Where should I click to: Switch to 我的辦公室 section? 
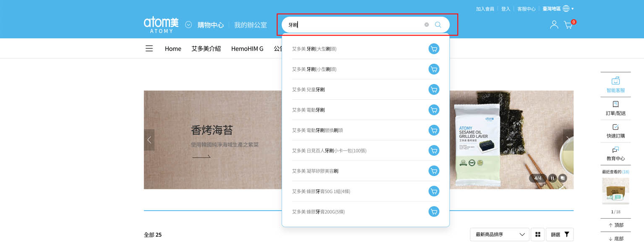(251, 25)
